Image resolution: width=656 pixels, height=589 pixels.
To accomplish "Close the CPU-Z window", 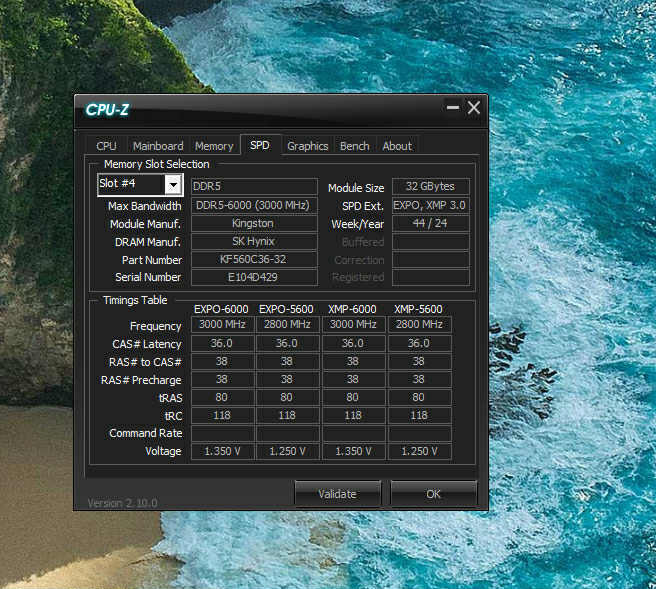I will point(474,108).
